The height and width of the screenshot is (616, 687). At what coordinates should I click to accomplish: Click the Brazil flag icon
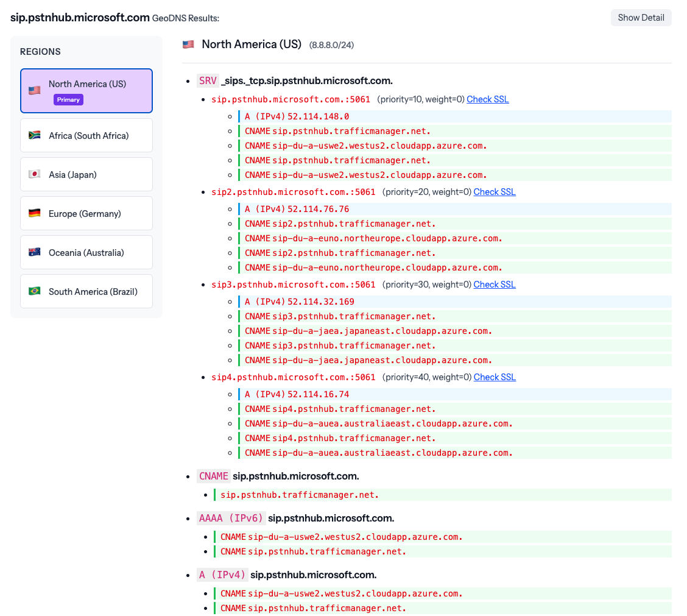[35, 292]
